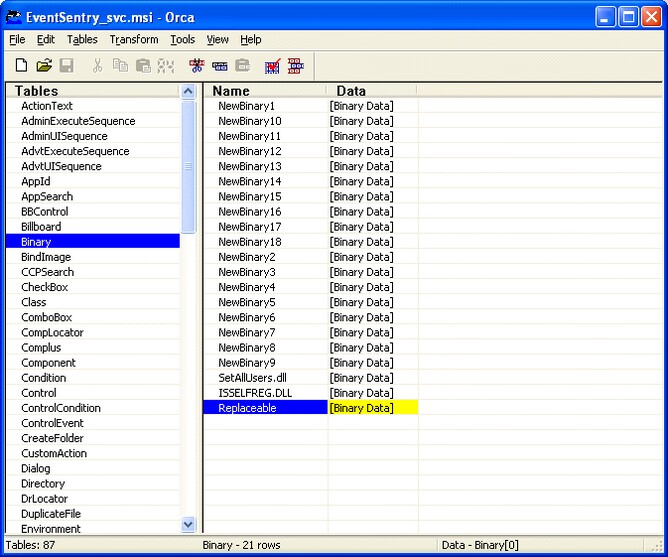Select the ComboBox table
The image size is (668, 557).
[x=93, y=317]
